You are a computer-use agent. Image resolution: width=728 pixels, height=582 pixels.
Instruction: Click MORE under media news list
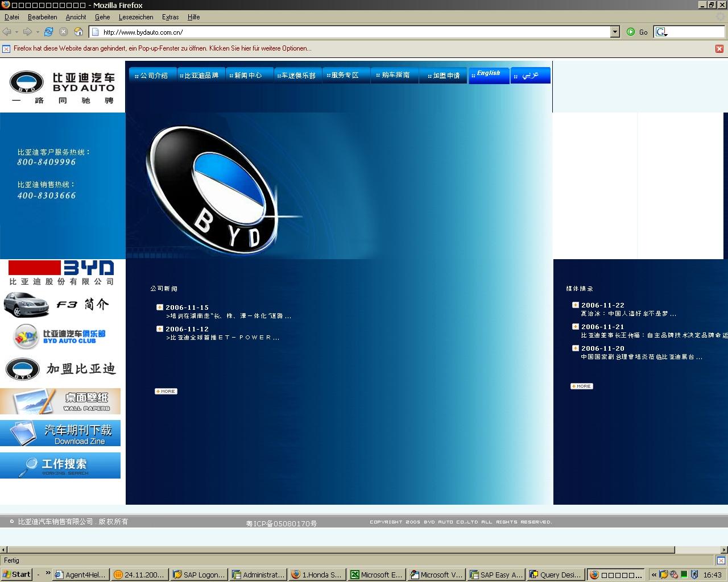(581, 386)
